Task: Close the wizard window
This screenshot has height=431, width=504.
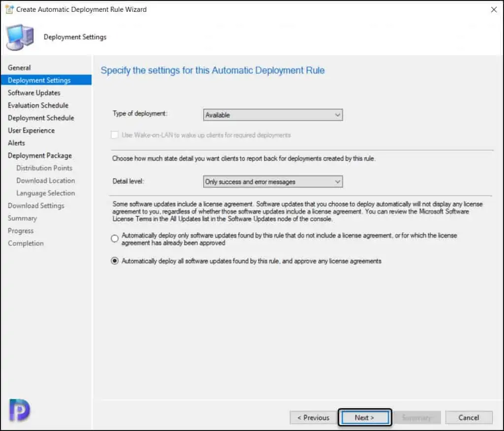Action: pos(494,9)
